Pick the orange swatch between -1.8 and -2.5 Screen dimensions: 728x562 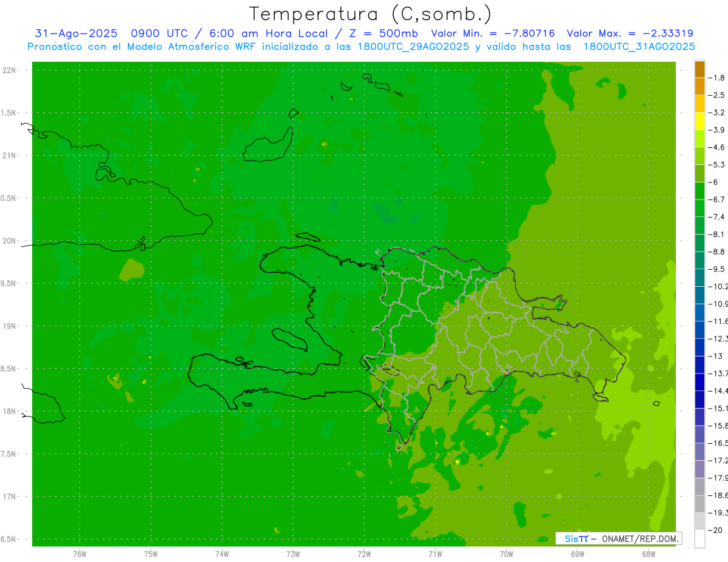[699, 87]
